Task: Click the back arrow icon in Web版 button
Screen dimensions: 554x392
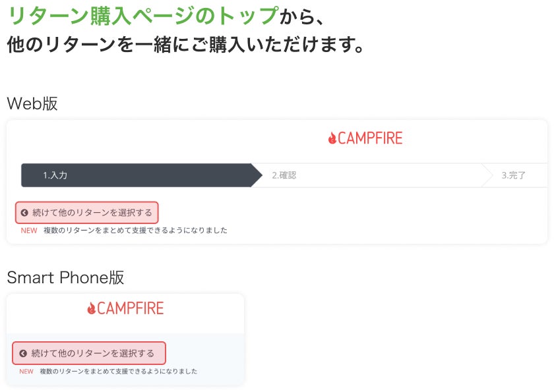Action: click(24, 213)
